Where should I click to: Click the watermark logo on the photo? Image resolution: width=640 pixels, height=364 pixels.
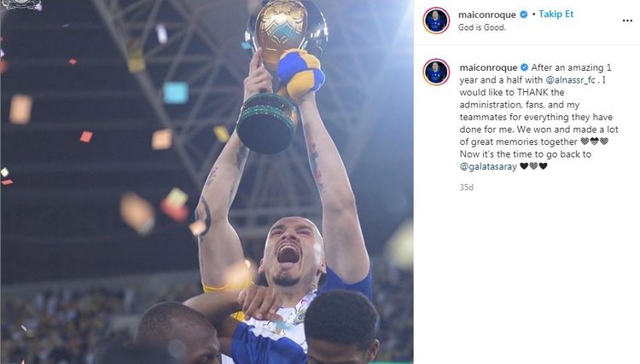(22, 5)
